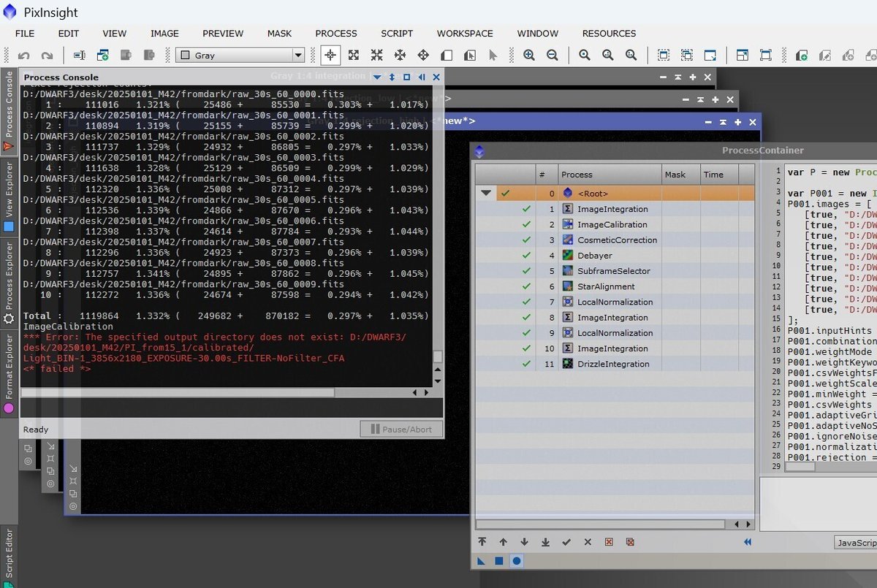
Task: Click the Pause/Abort button
Action: tap(401, 429)
